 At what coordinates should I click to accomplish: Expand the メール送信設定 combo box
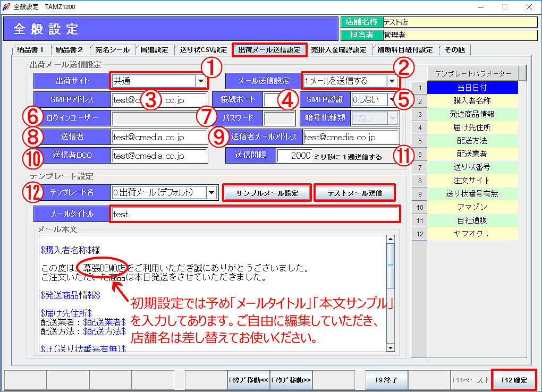pos(392,81)
